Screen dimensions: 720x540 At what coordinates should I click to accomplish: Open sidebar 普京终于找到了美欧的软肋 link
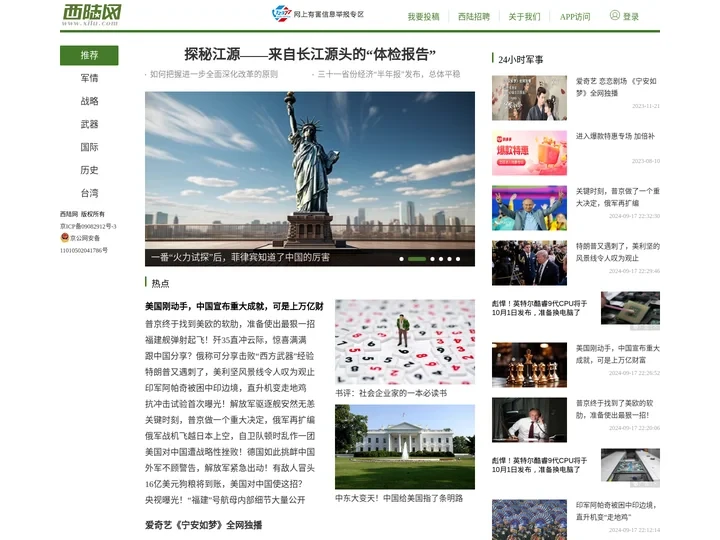coord(614,409)
